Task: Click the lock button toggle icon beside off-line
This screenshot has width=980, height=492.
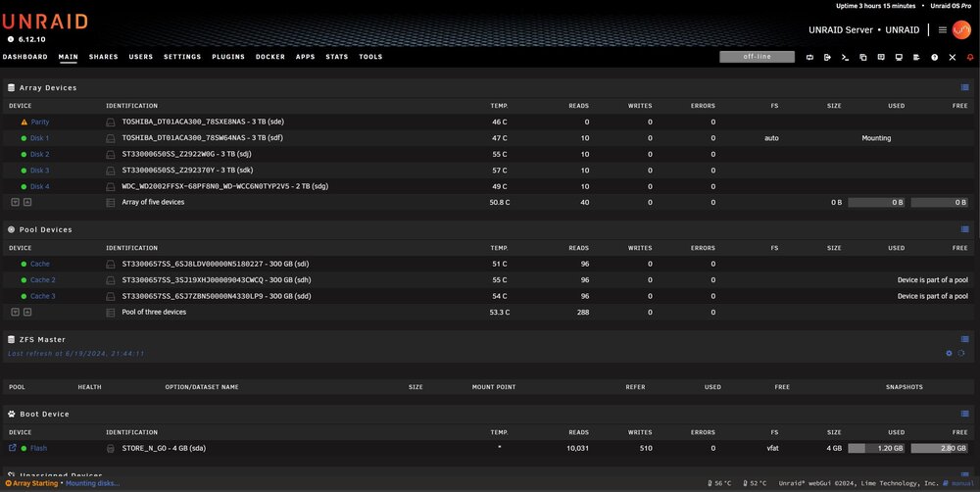Action: (x=809, y=57)
